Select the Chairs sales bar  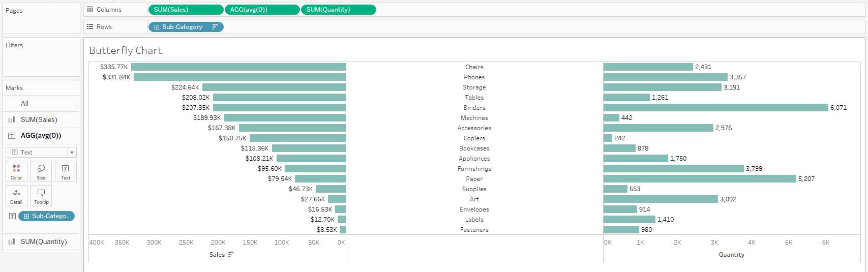pyautogui.click(x=238, y=67)
